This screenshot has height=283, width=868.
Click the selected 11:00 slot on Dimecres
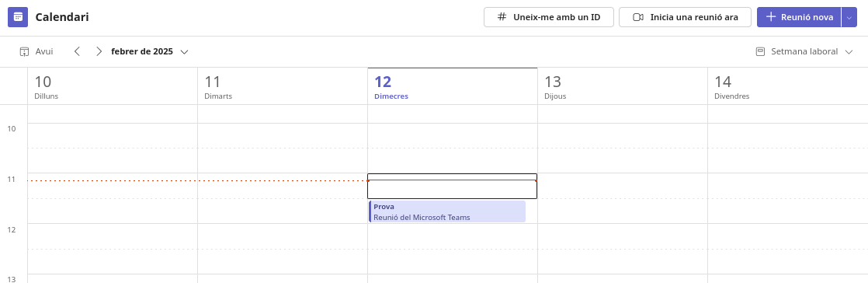coord(453,186)
